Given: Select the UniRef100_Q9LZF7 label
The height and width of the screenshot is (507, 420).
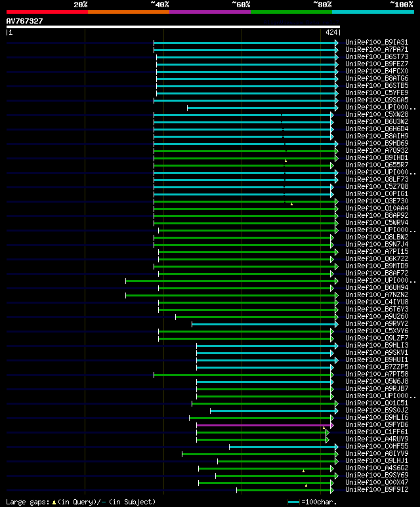Looking at the screenshot, I should pos(377,338).
